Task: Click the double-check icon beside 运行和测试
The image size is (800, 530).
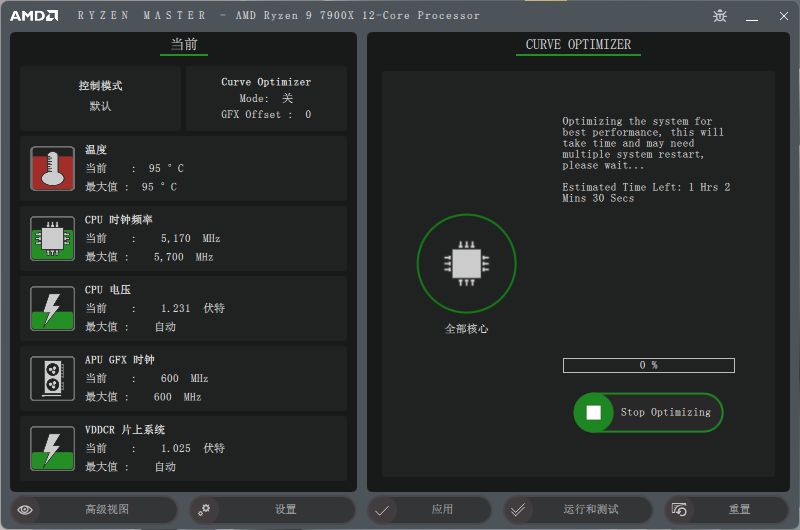Action: [517, 510]
